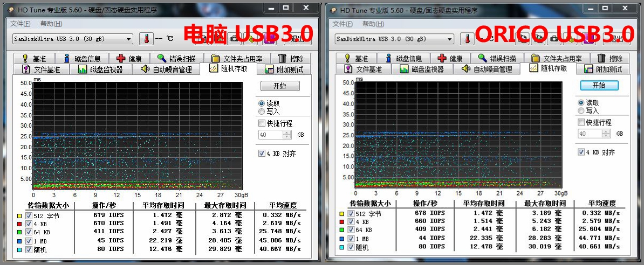644x265 pixels.
Task: Click 文件夹占用率 folder icon in 电脑 window
Action: point(215,59)
